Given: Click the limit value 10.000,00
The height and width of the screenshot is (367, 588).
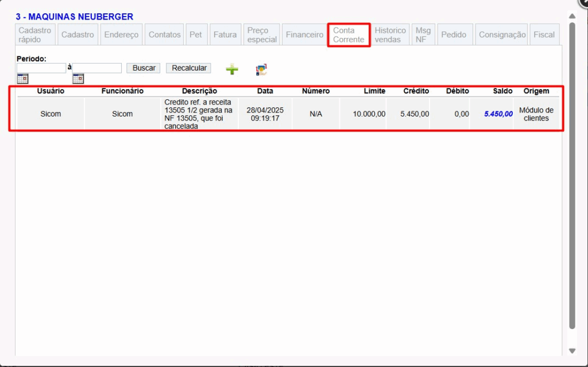Looking at the screenshot, I should tap(369, 114).
